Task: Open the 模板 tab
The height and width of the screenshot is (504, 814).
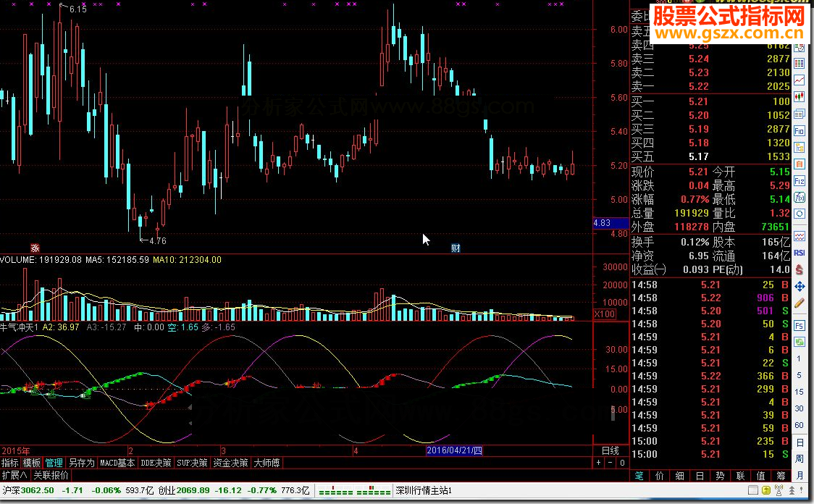Action: click(x=32, y=463)
